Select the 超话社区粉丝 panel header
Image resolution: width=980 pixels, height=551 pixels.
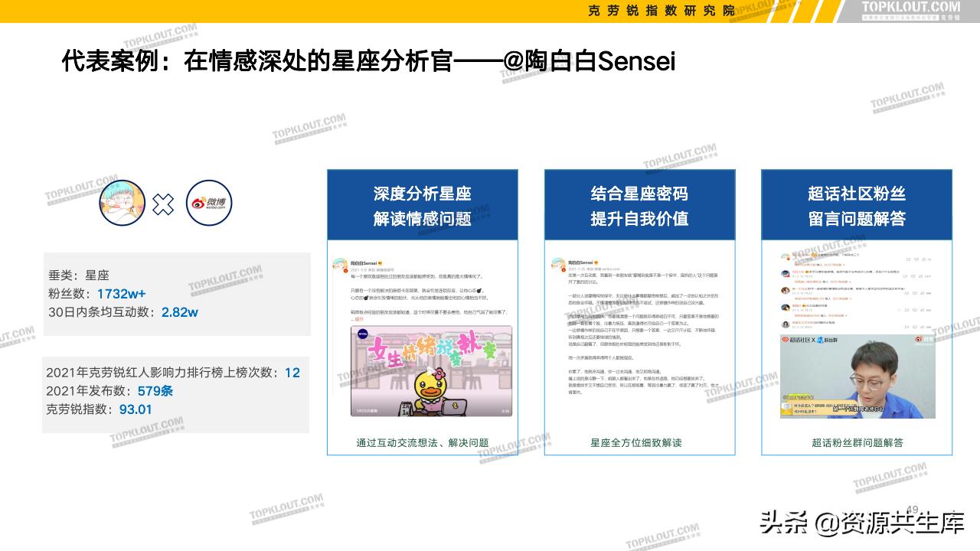858,204
